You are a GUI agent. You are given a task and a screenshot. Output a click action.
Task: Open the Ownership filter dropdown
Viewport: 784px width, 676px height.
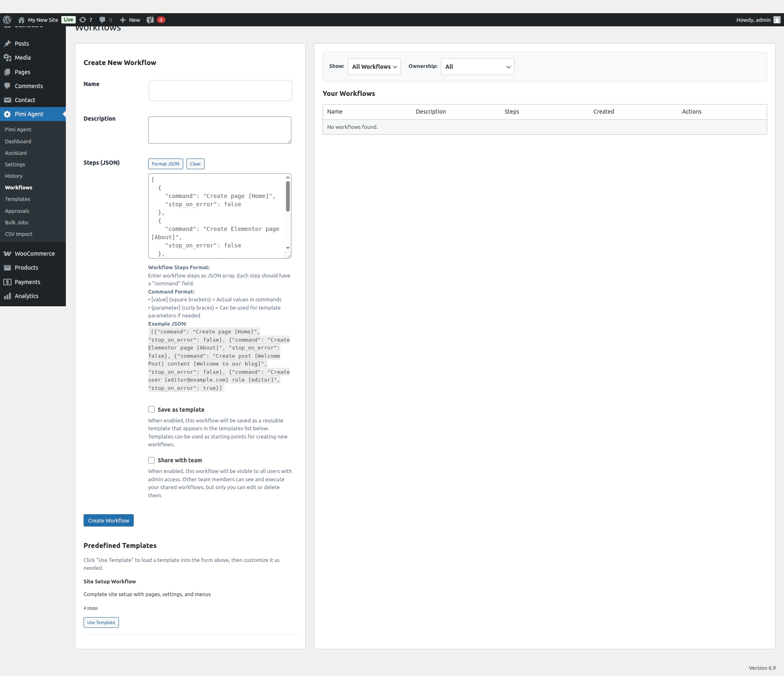point(477,66)
